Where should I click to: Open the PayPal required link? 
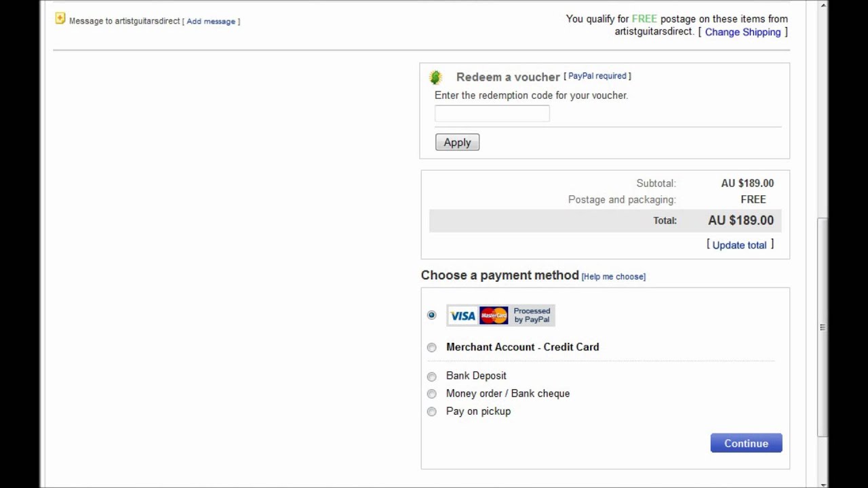(x=597, y=76)
